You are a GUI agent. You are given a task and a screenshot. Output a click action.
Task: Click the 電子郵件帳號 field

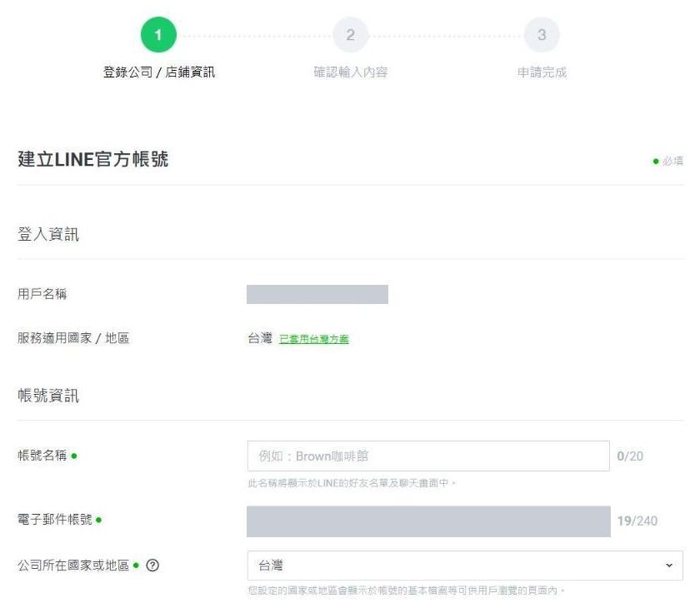pos(428,521)
